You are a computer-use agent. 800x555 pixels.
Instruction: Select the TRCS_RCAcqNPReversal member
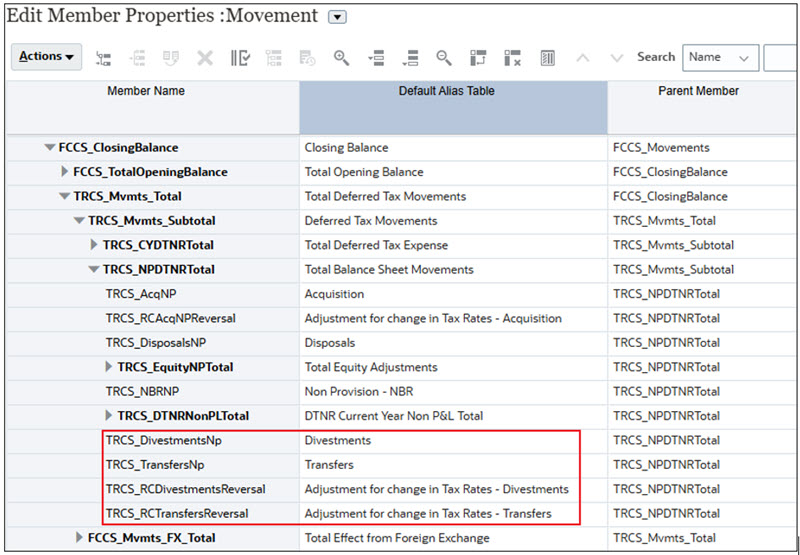[x=170, y=318]
